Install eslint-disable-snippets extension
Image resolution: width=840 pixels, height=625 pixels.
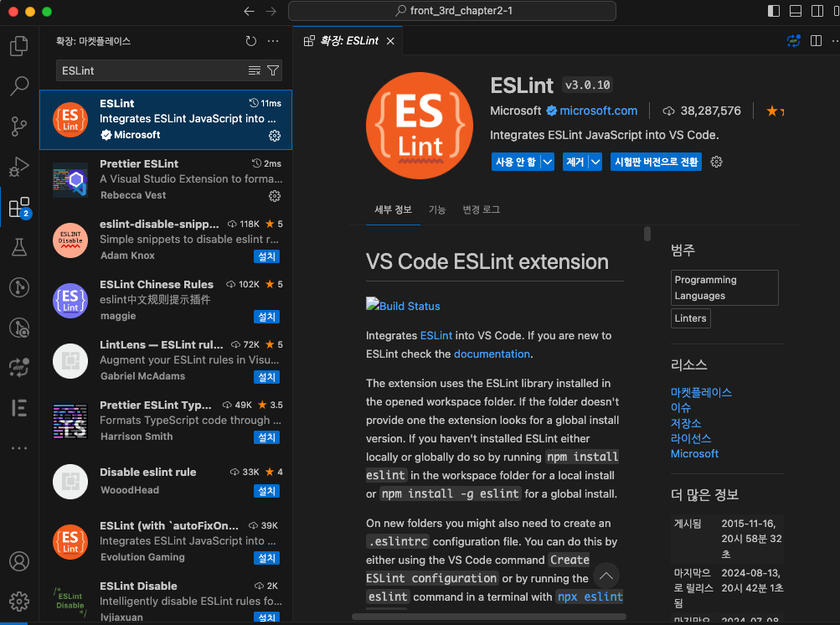267,256
